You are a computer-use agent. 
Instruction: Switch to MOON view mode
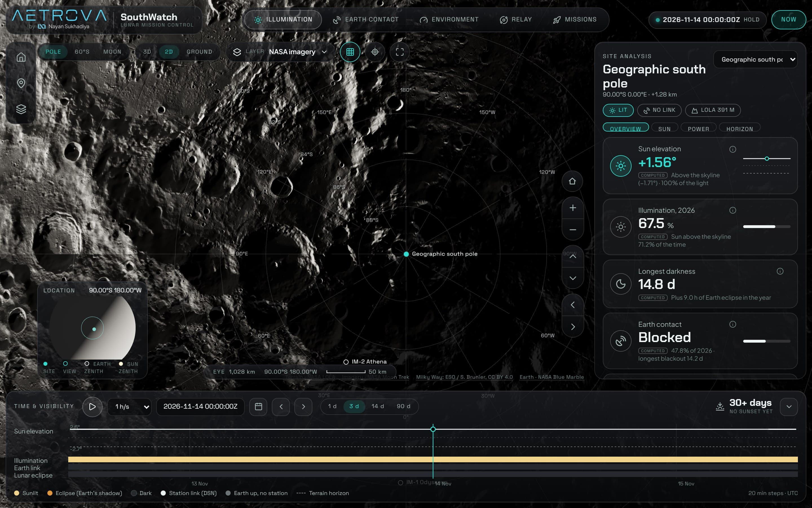[x=112, y=52]
